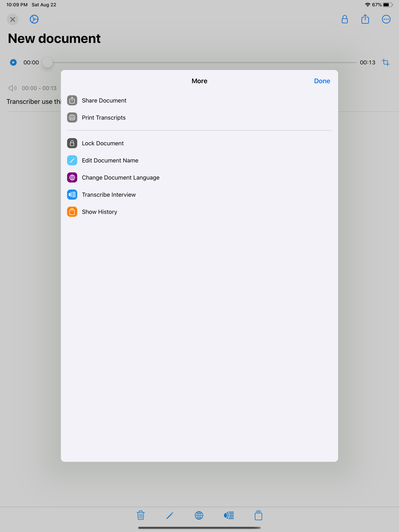The image size is (399, 532).
Task: Open Edit Document Name
Action: [x=199, y=160]
